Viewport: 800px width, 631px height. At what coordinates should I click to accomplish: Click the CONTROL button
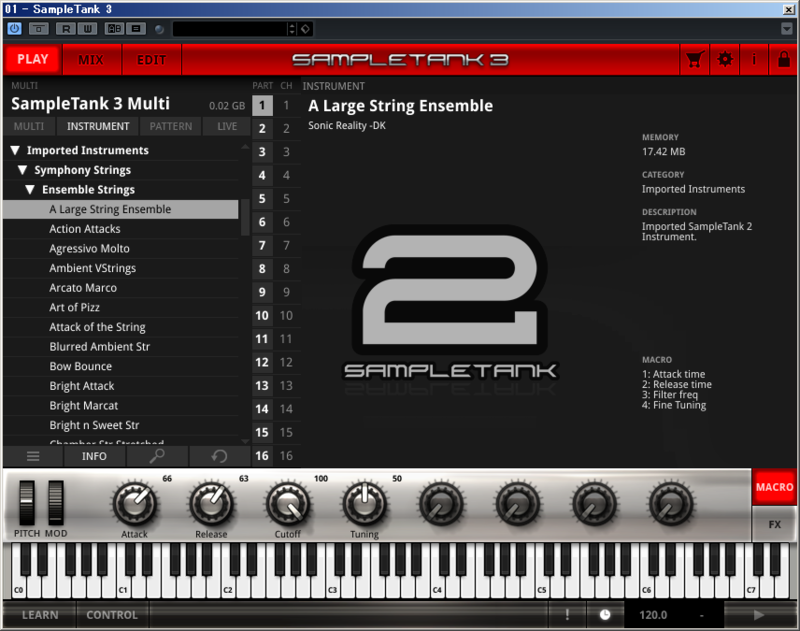pyautogui.click(x=112, y=615)
